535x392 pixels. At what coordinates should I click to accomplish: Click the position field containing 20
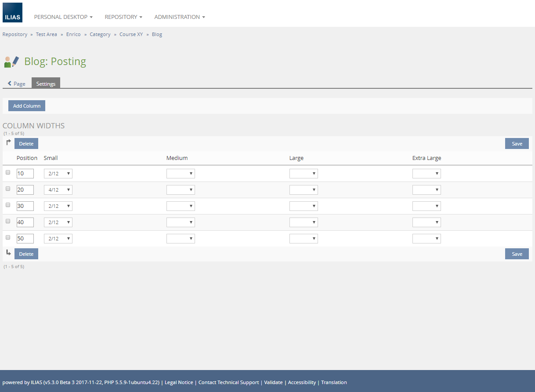[x=25, y=190]
